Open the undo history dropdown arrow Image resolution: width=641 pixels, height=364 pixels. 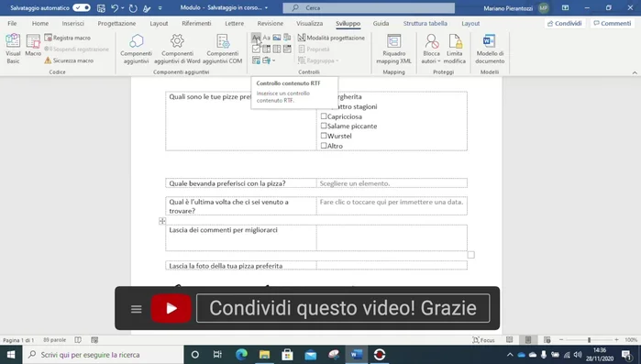tap(122, 7)
